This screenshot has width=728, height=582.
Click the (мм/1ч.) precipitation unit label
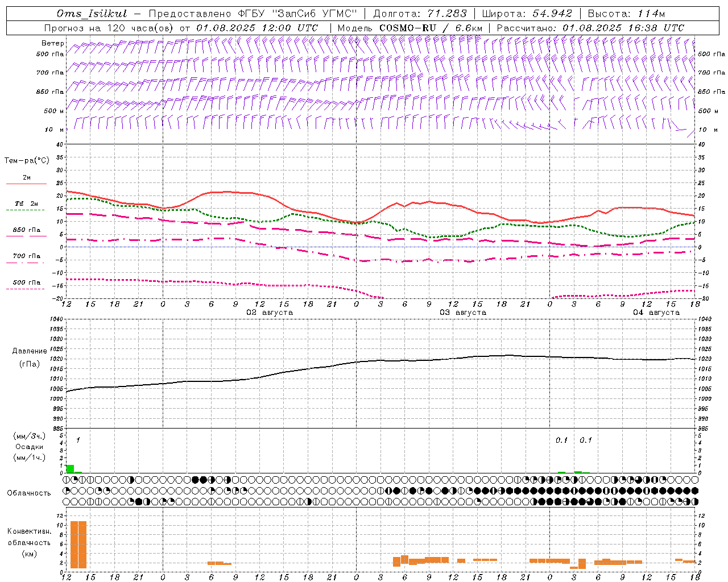28,458
